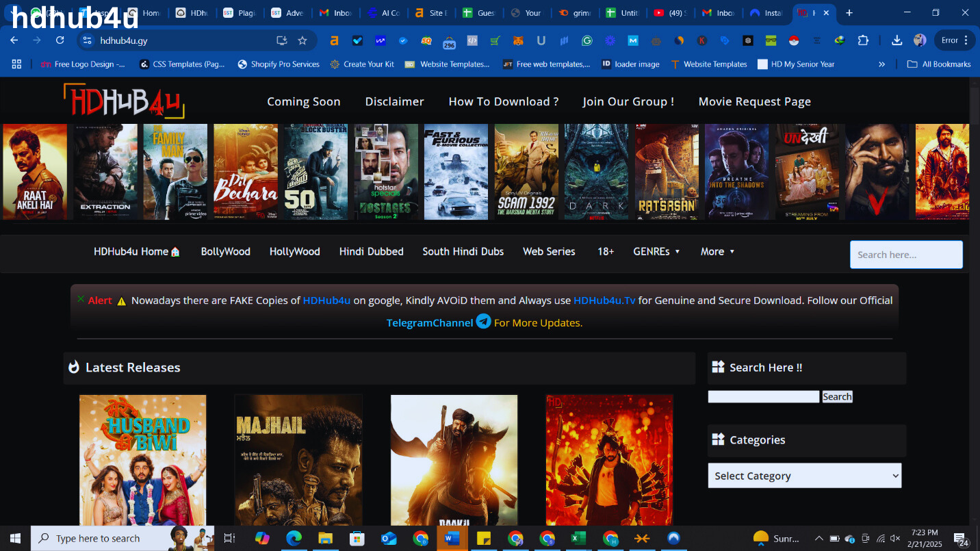This screenshot has width=980, height=551.
Task: Open Chrome apps grid in bookmarks bar
Action: [x=16, y=64]
